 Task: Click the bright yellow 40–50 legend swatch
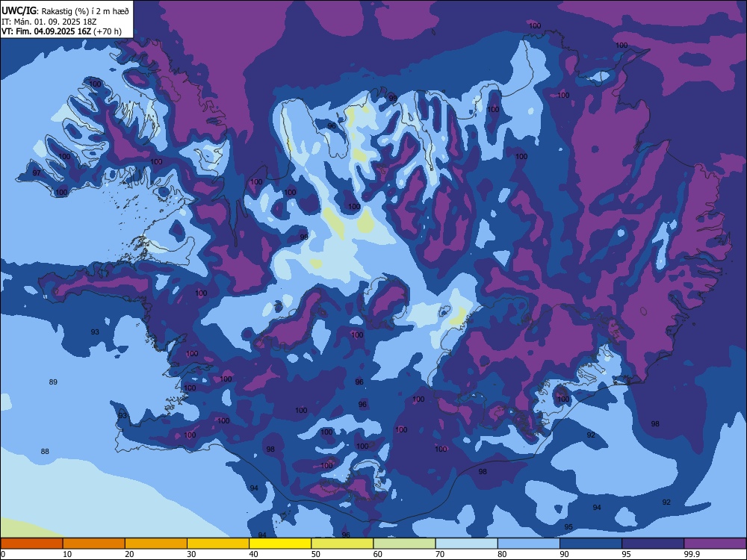point(280,544)
